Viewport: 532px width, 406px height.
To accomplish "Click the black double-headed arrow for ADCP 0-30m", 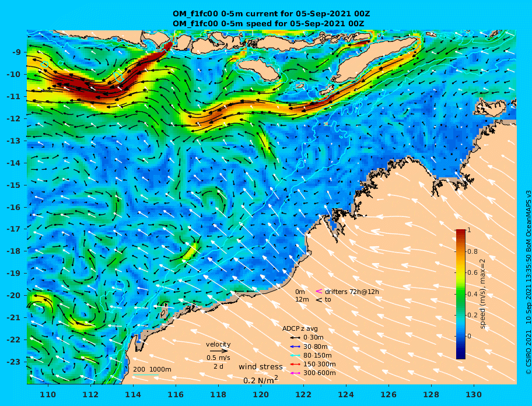I will (x=295, y=338).
